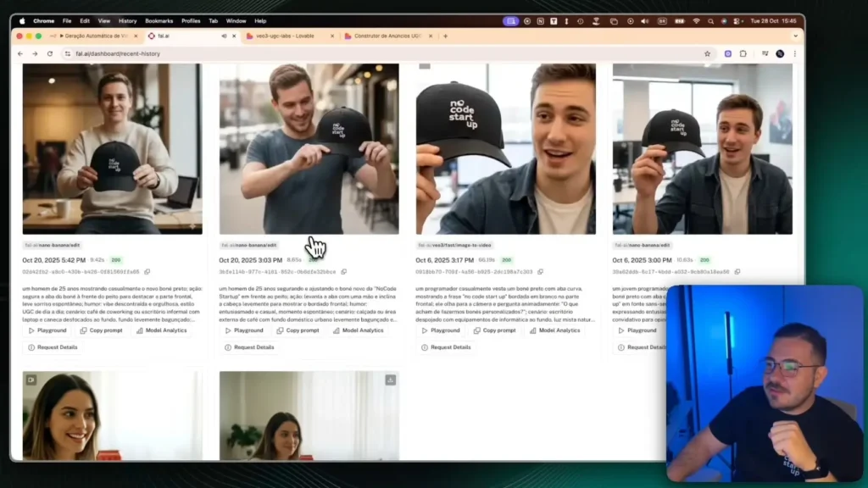Copy request ID of Oct 20 3:03 PM entry
Image resolution: width=868 pixels, height=488 pixels.
pos(344,272)
